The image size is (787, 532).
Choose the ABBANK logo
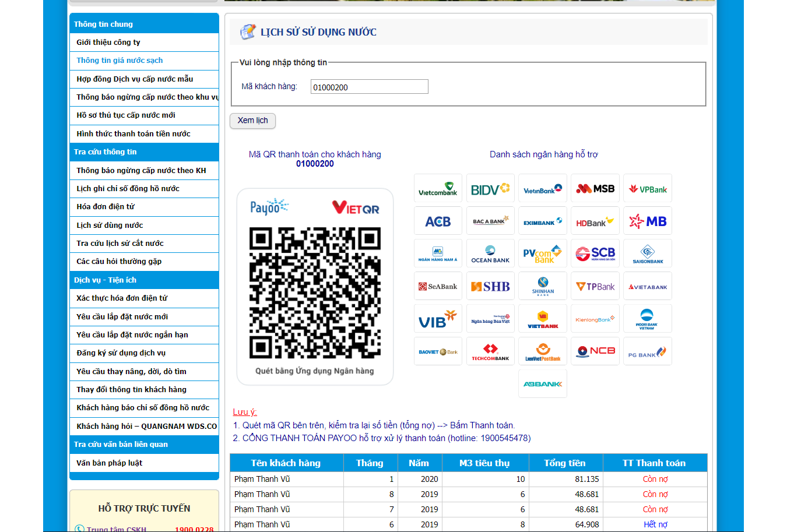pyautogui.click(x=543, y=384)
